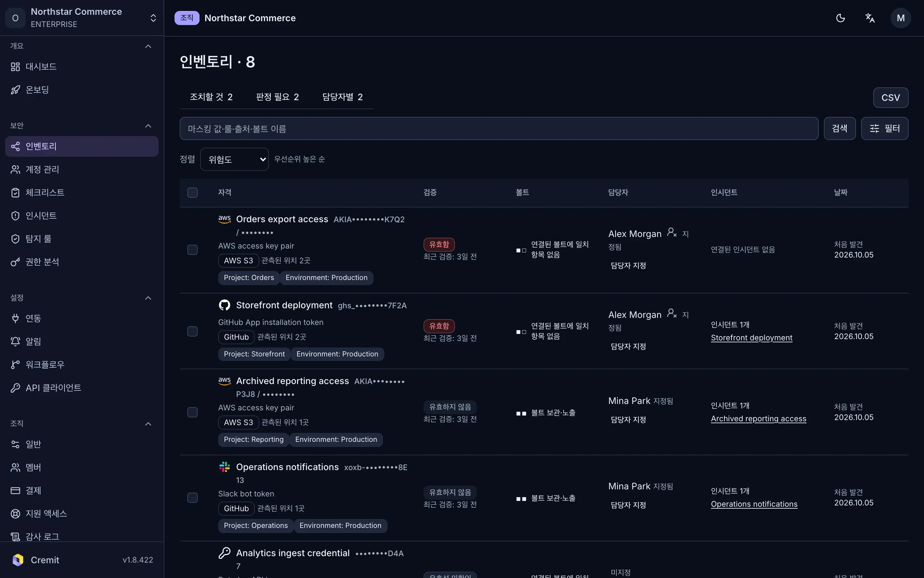Click the 검색 search button
Screen dimensions: 924x578
840,128
